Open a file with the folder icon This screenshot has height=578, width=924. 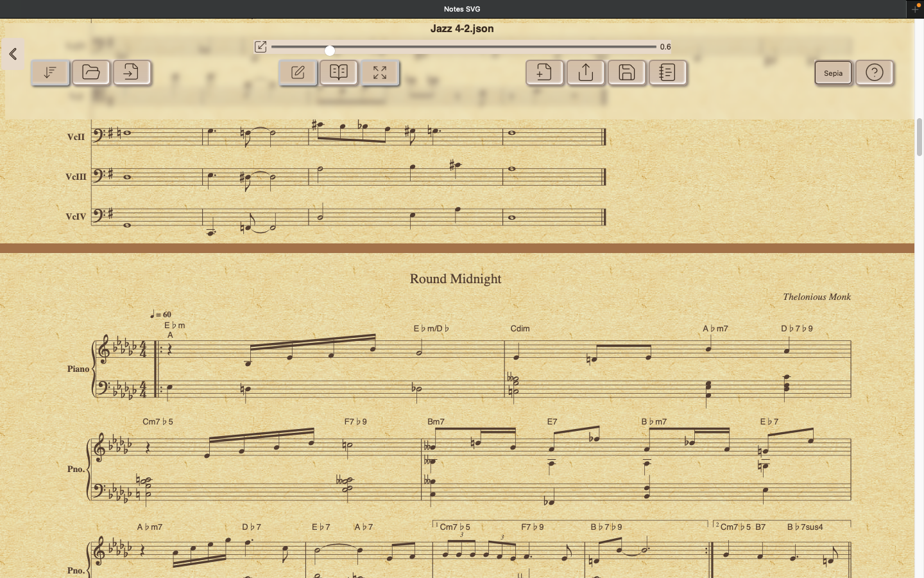pos(91,73)
